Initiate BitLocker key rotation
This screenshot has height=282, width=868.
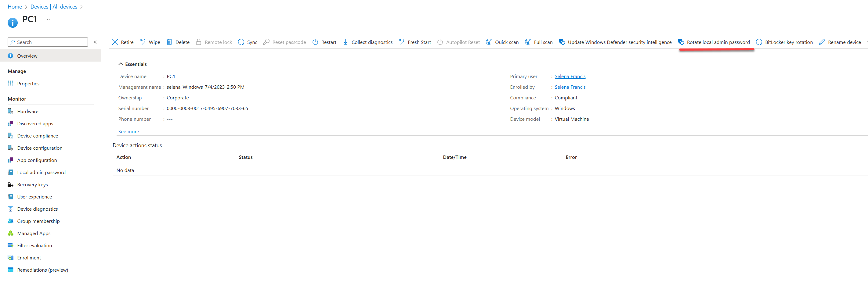[x=784, y=42]
